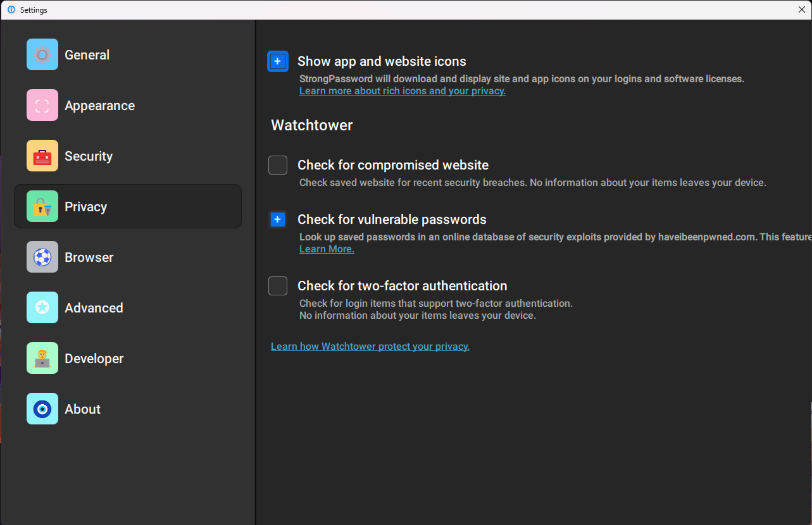The height and width of the screenshot is (525, 812).
Task: Click the Advanced star icon
Action: point(42,307)
